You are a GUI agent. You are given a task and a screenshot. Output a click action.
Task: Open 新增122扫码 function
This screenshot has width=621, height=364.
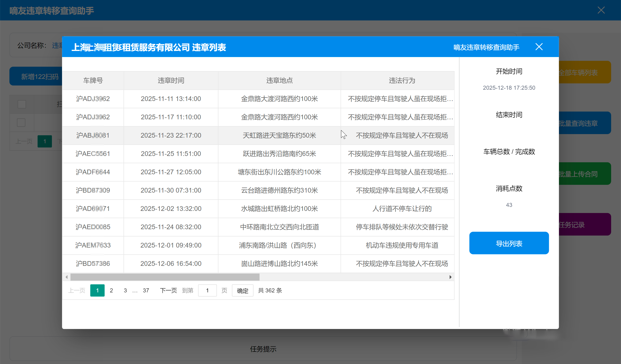(40, 76)
